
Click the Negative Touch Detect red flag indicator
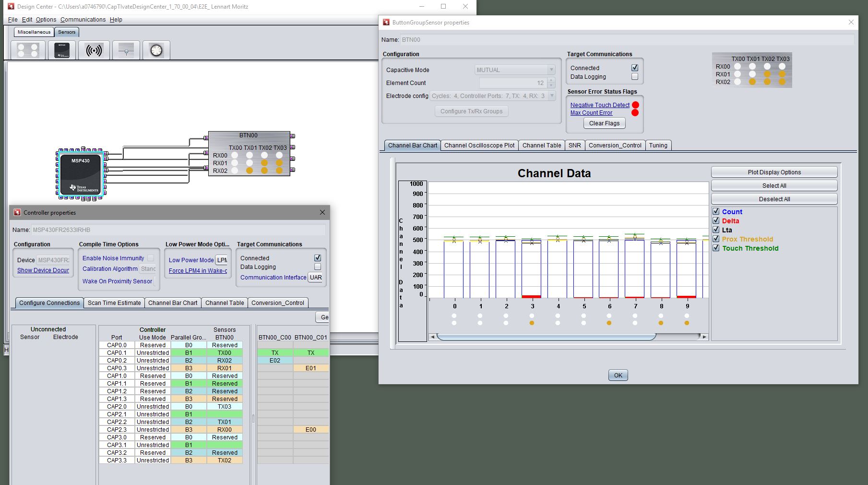636,105
